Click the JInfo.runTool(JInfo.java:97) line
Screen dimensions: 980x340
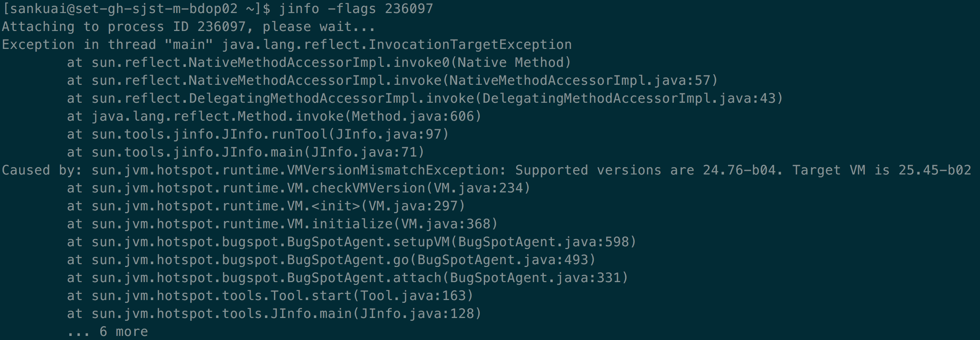point(258,134)
